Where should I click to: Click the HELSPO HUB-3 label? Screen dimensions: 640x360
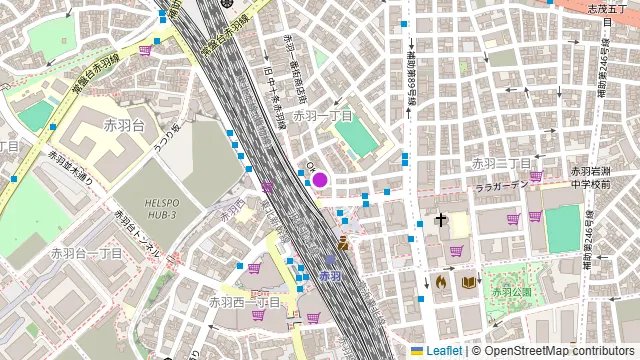162,209
